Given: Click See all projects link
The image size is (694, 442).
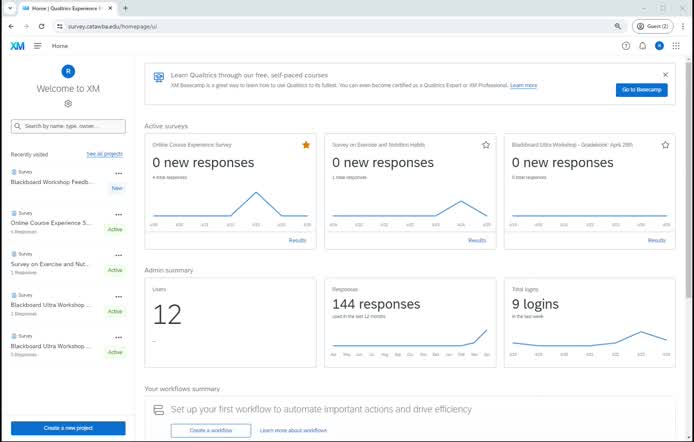Looking at the screenshot, I should (x=104, y=154).
